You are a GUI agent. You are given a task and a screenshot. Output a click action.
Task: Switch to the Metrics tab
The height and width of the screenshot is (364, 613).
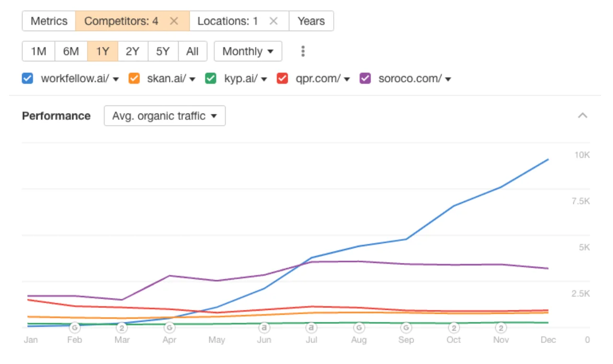point(49,21)
